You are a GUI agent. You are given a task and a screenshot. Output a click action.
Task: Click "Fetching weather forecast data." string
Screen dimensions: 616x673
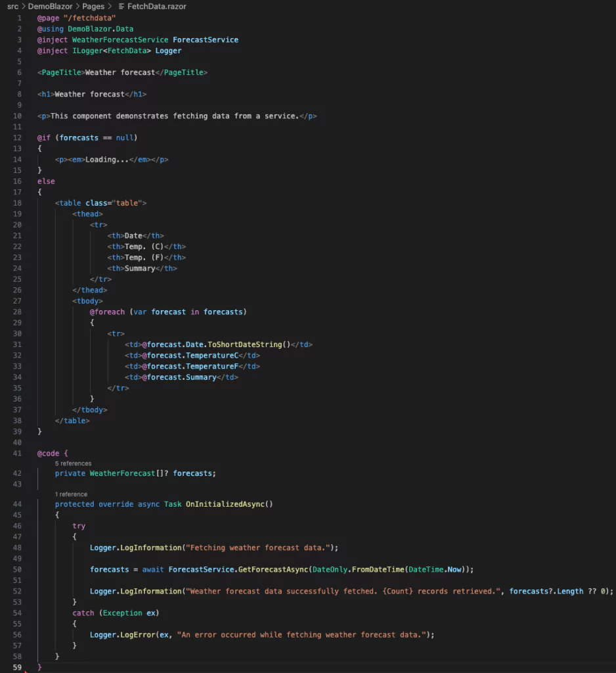tap(258, 548)
